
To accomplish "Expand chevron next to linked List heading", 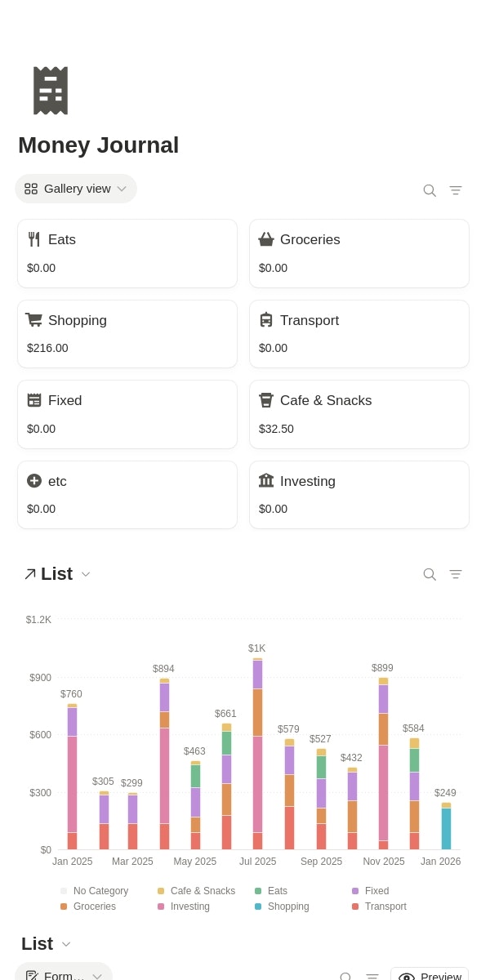I will [86, 574].
